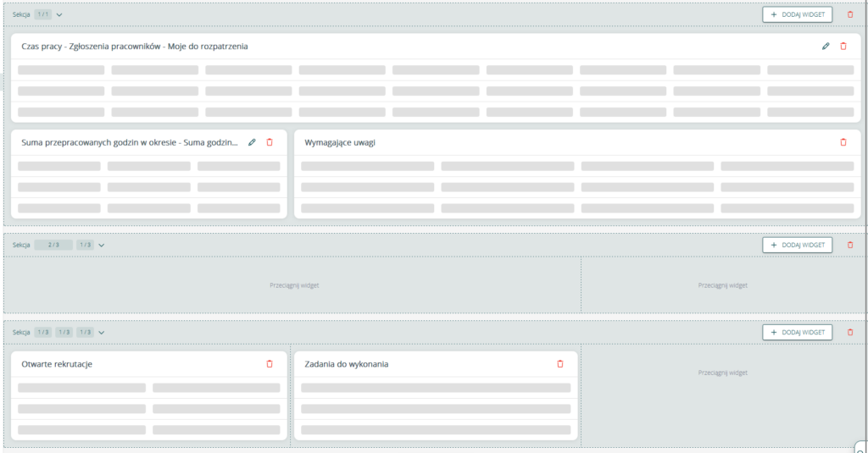
Task: Click the wide Przeciągnij widget drop zone
Action: [292, 285]
